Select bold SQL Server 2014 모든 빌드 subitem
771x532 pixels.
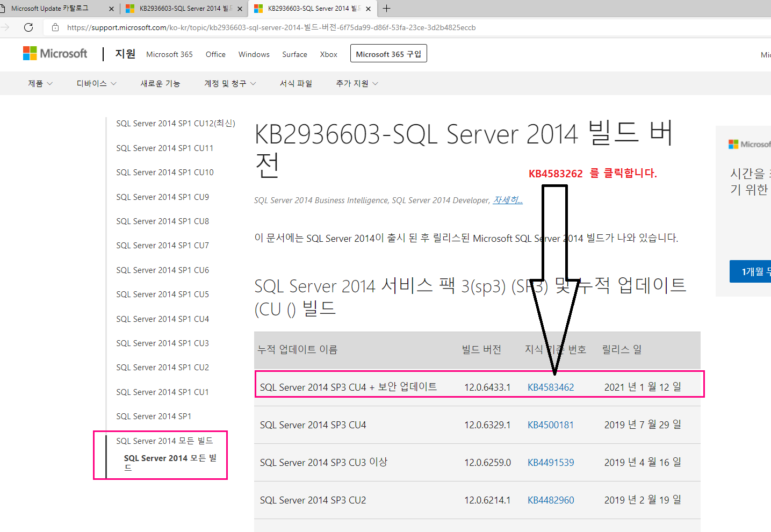pyautogui.click(x=170, y=463)
